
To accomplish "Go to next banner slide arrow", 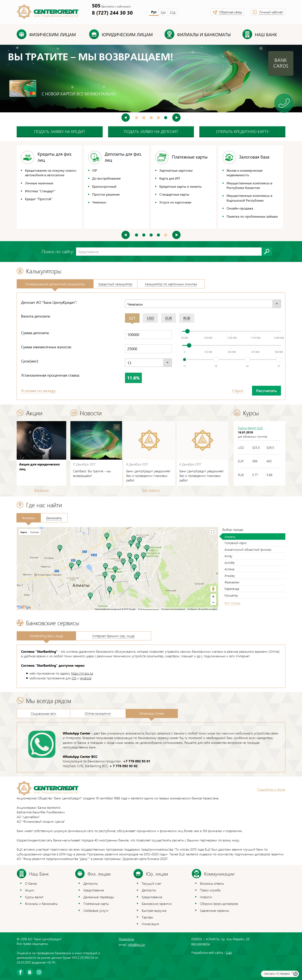I will [x=176, y=118].
